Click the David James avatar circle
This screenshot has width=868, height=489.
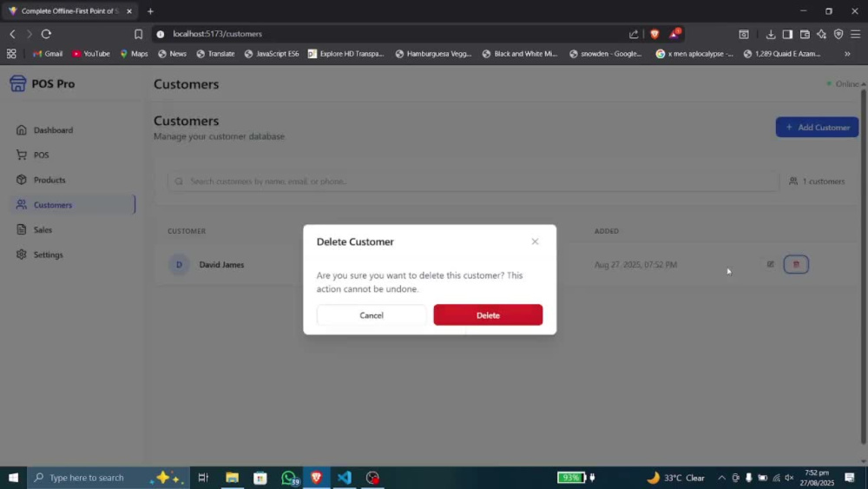click(179, 265)
